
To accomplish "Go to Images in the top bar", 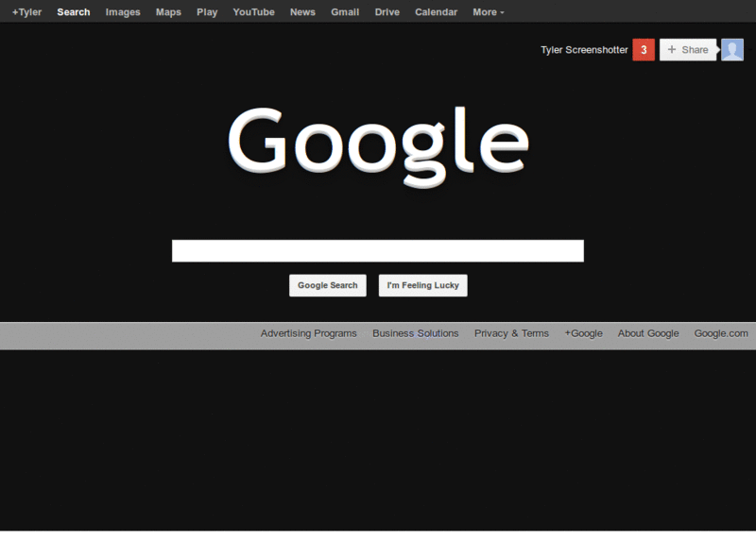I will [123, 12].
